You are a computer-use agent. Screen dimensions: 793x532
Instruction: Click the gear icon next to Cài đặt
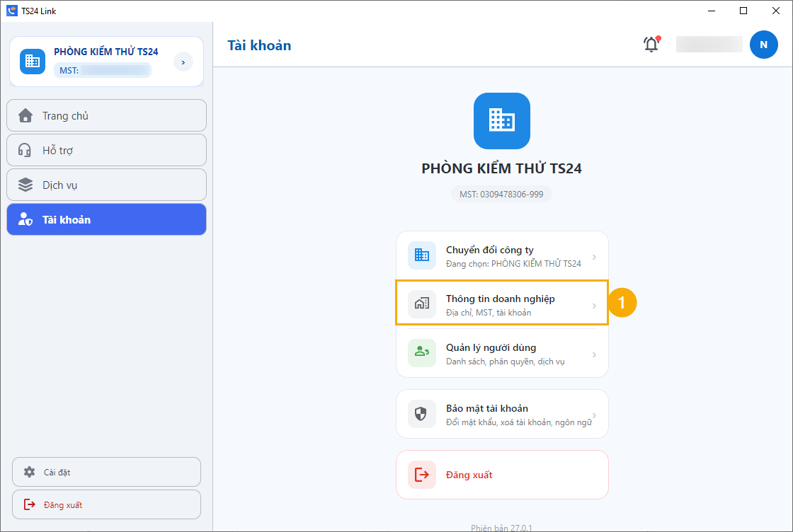(x=29, y=472)
